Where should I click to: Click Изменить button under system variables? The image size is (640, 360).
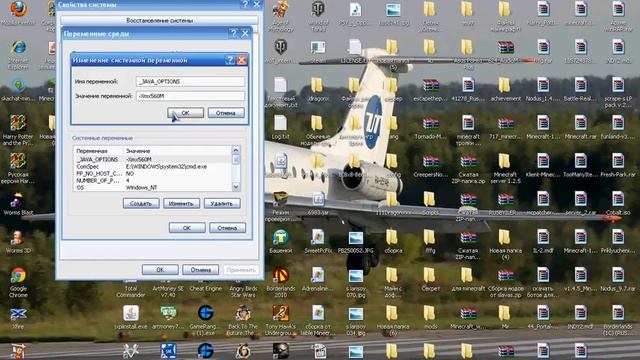tap(181, 203)
